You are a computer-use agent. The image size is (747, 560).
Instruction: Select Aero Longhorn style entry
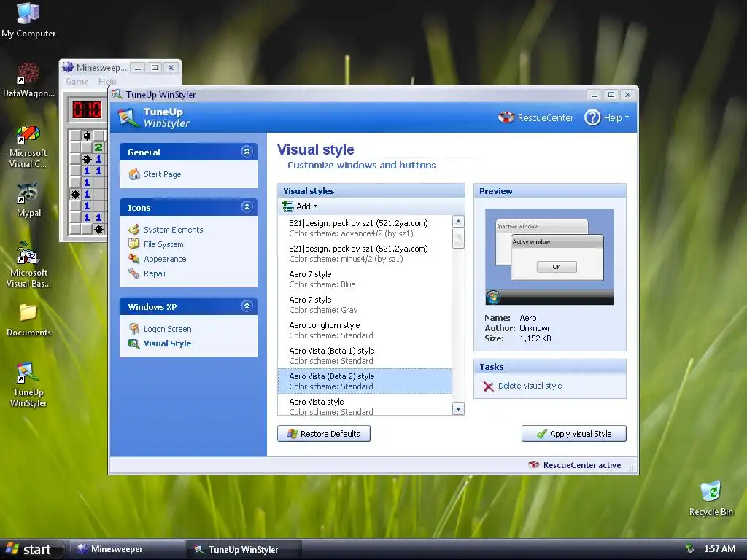point(365,330)
